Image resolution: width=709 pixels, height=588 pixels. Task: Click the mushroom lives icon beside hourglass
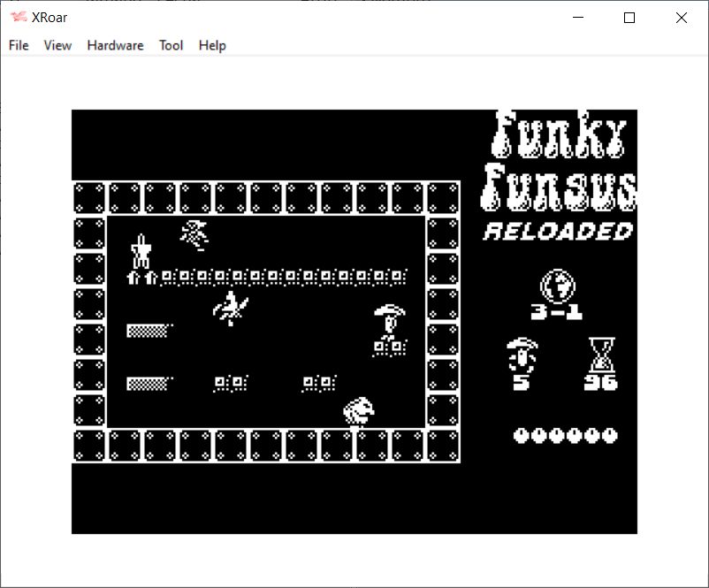(522, 355)
